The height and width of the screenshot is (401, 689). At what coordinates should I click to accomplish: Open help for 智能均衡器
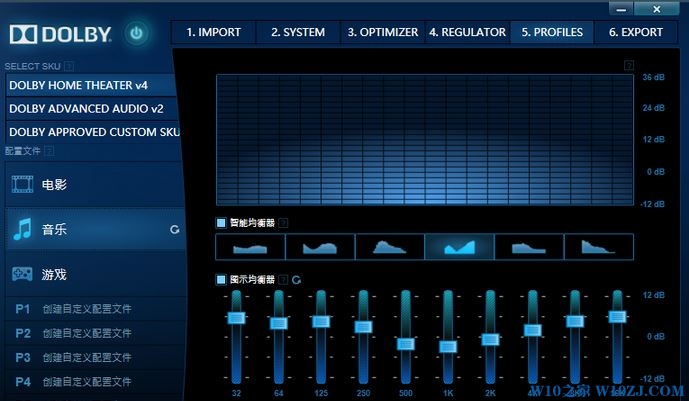283,223
